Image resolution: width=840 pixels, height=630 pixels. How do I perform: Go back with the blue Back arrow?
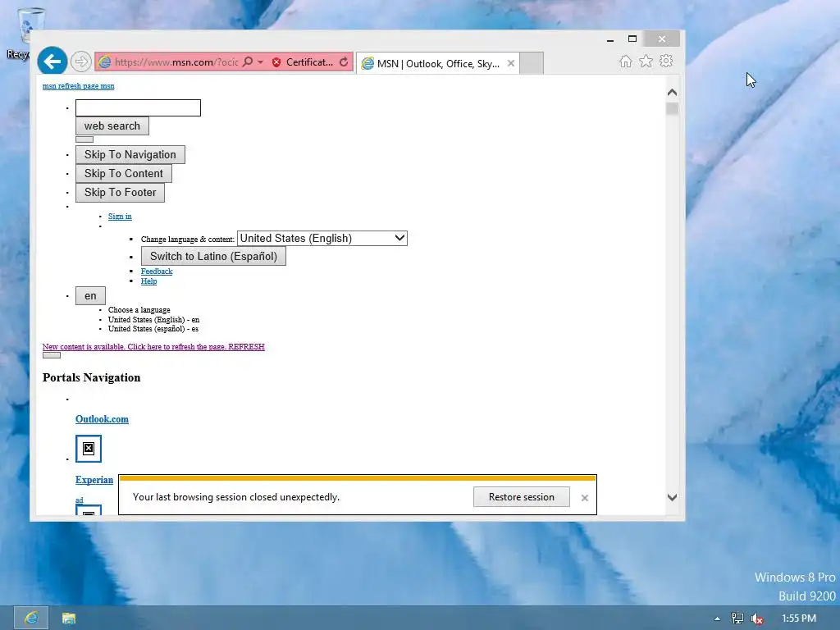tap(52, 62)
